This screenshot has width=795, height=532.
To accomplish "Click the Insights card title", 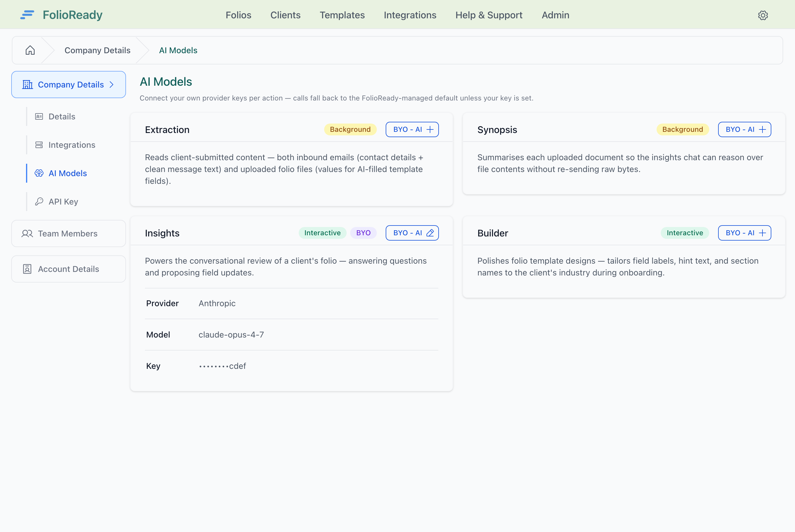I will click(x=162, y=233).
